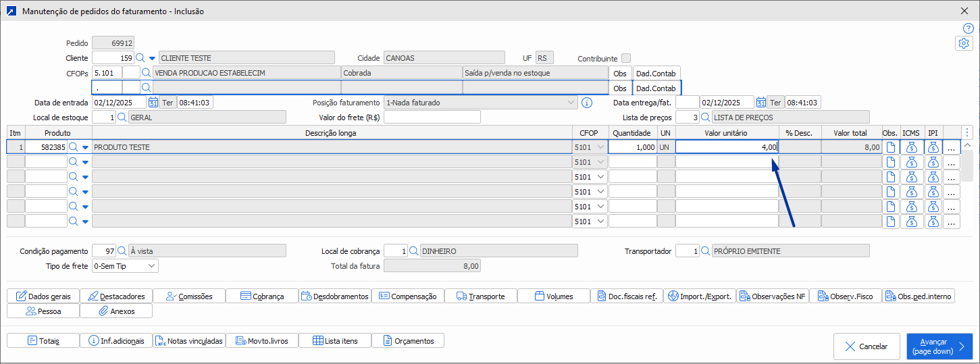
Task: Open the Data de entrada calendar icon
Action: 153,103
